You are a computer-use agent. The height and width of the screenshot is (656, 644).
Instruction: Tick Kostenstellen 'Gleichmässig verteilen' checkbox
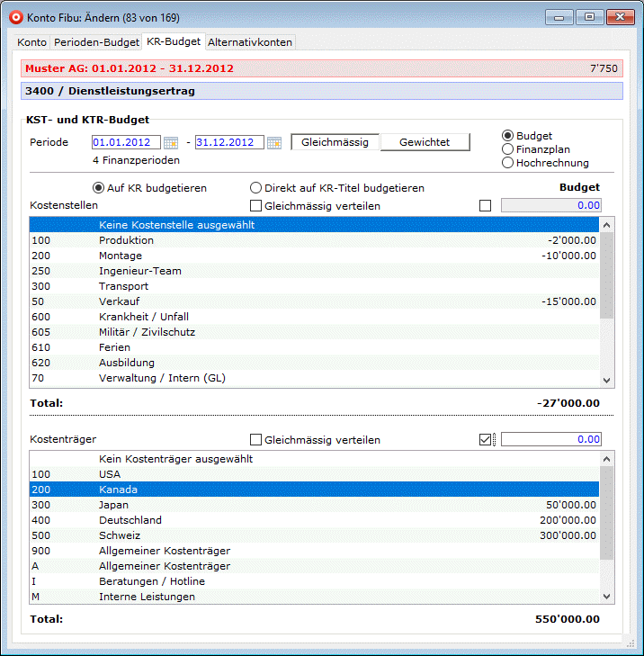click(x=255, y=206)
